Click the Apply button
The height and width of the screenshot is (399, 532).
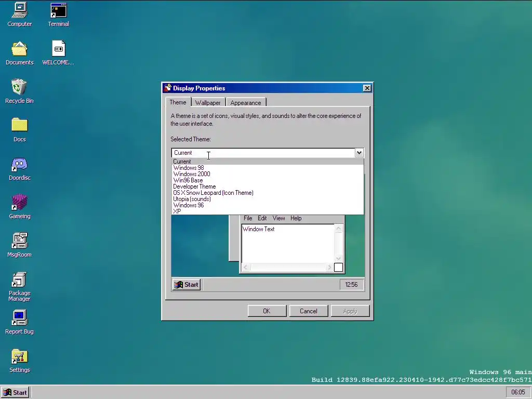350,311
